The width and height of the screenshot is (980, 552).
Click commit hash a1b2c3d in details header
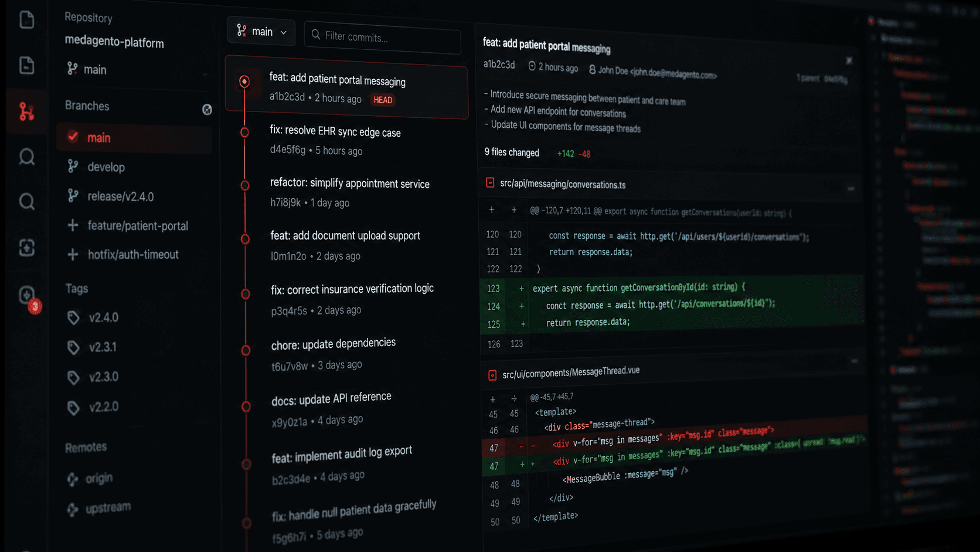point(499,65)
